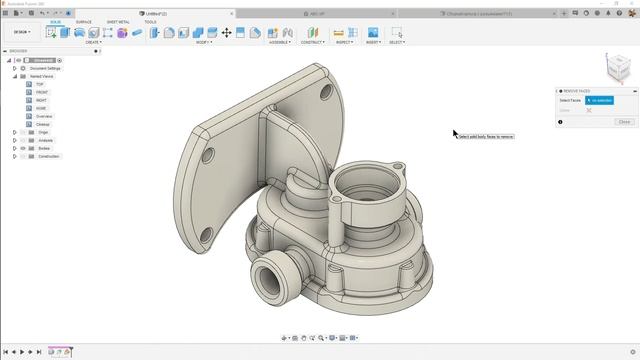Select the Measure tool
The image size is (640, 360).
point(338,32)
